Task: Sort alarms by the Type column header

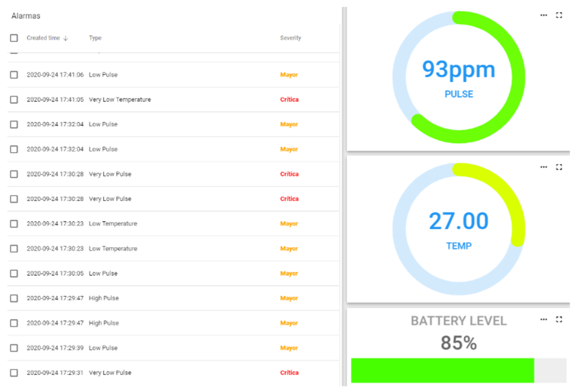Action: coord(95,38)
